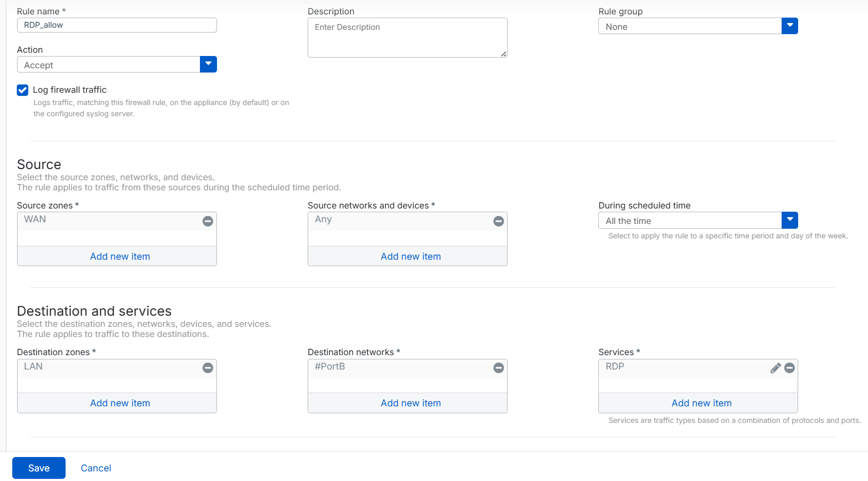Remove the RDP service entry

coord(790,367)
